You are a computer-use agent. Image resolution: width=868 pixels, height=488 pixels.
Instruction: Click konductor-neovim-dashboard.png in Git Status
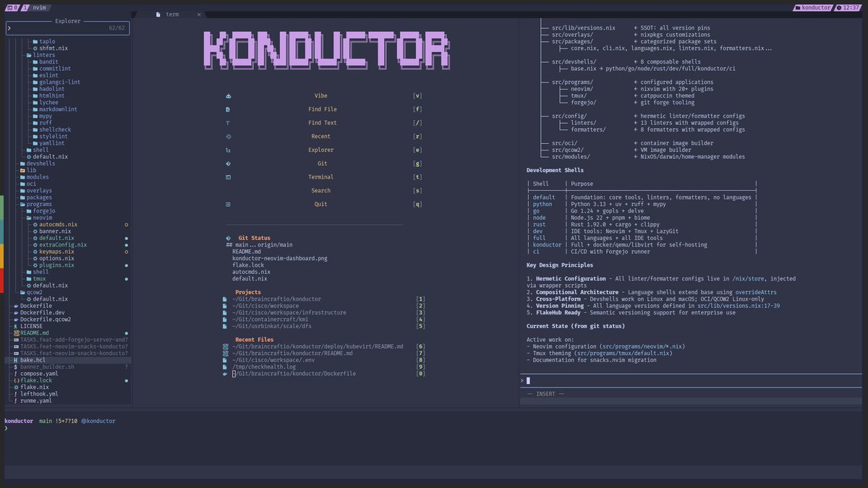(280, 258)
